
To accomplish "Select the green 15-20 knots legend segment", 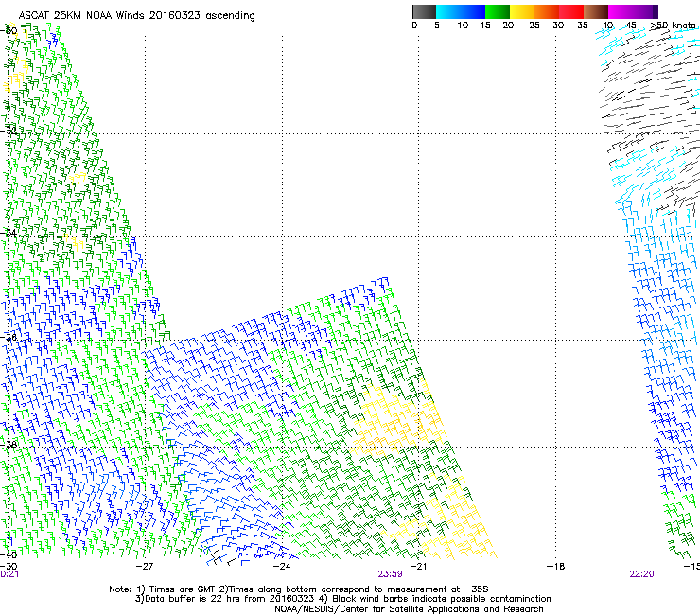I will (x=498, y=11).
